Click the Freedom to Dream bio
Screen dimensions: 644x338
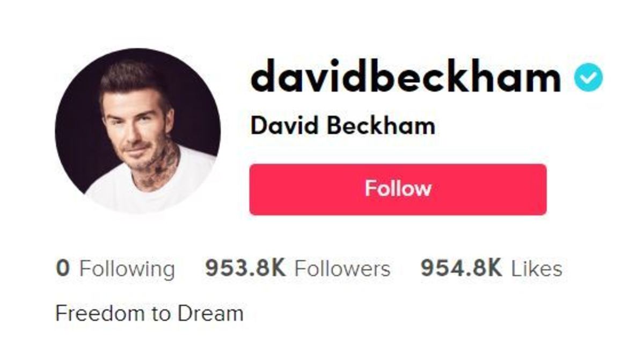(149, 313)
